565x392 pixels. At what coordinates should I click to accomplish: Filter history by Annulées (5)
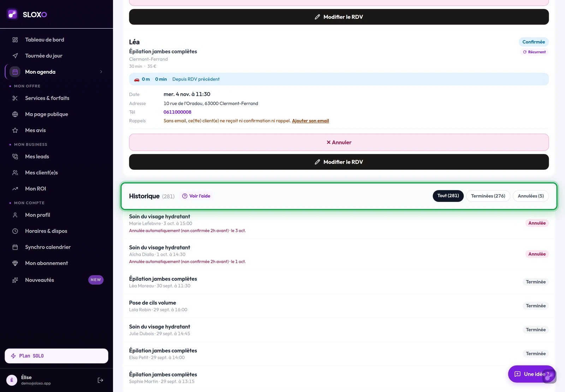pos(531,196)
